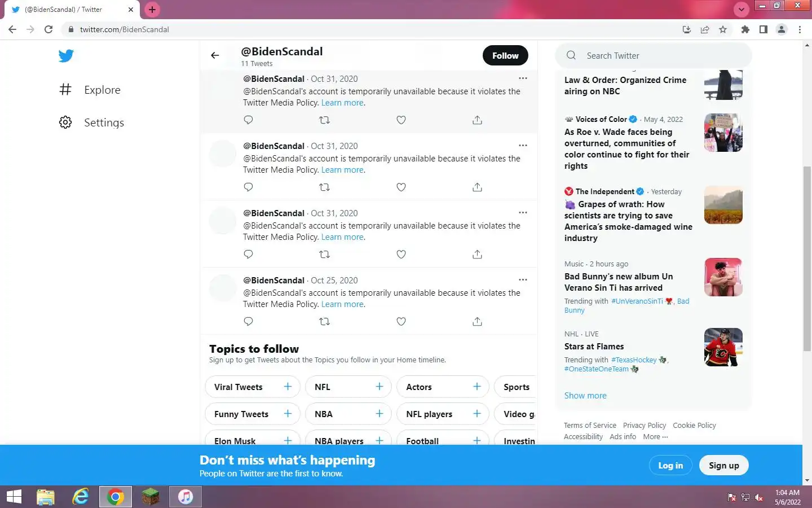Open the Windows Start menu
Screen dimensions: 812x508
pos(14,497)
